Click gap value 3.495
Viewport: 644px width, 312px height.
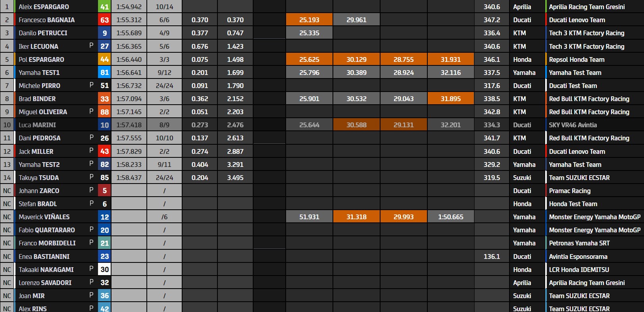[x=235, y=178]
